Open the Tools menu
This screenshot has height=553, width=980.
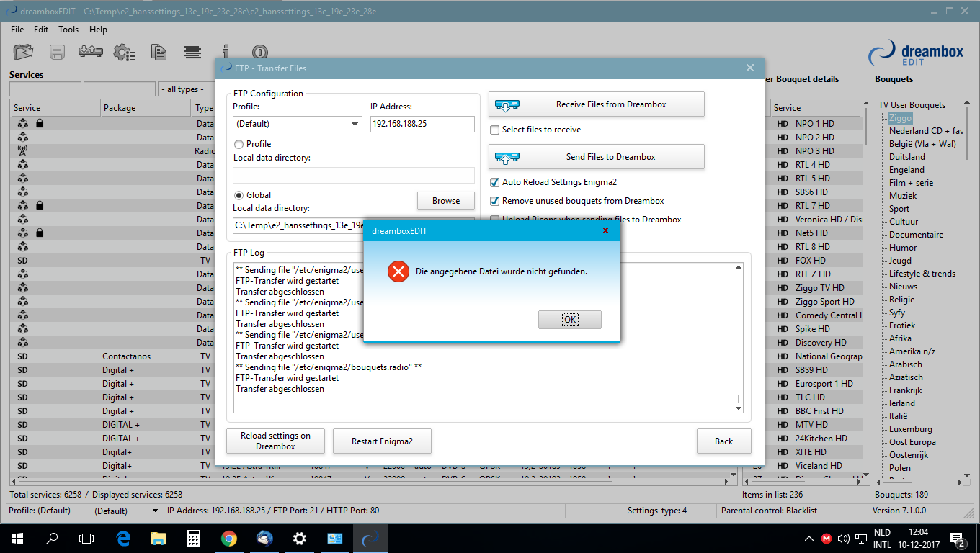tap(68, 30)
